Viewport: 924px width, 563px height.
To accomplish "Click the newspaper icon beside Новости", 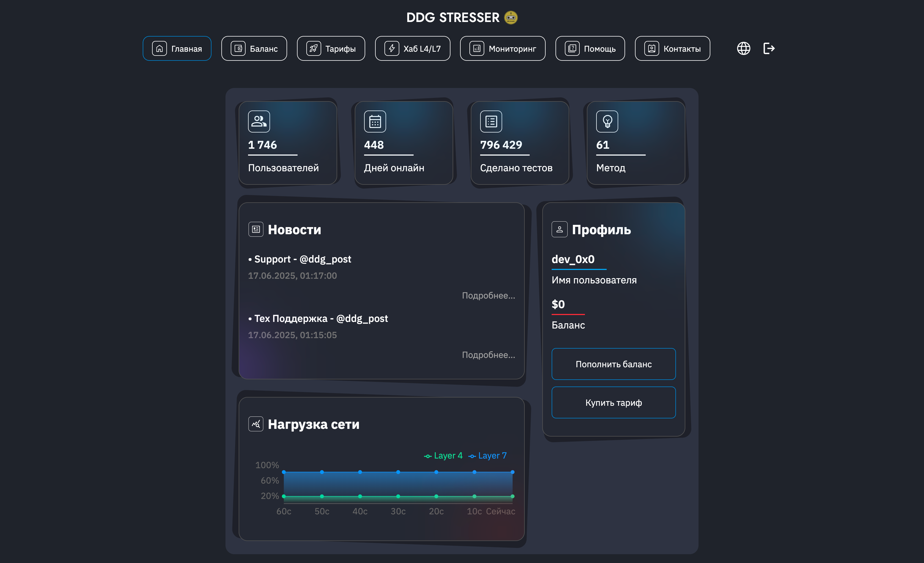I will [255, 229].
